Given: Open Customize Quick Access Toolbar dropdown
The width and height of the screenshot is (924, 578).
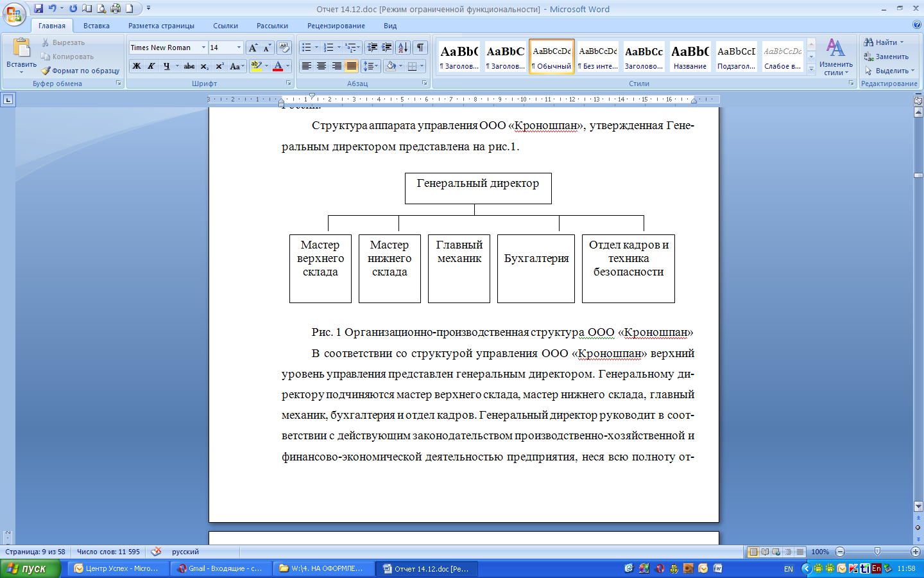Looking at the screenshot, I should click(148, 8).
